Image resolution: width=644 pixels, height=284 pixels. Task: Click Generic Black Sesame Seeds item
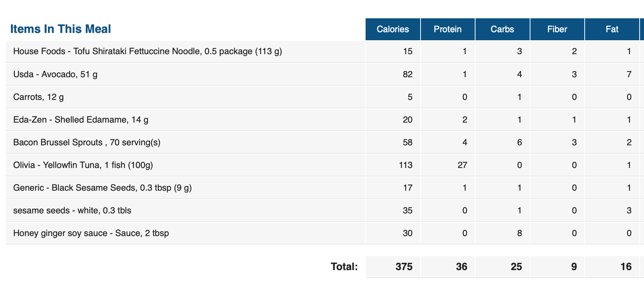103,188
